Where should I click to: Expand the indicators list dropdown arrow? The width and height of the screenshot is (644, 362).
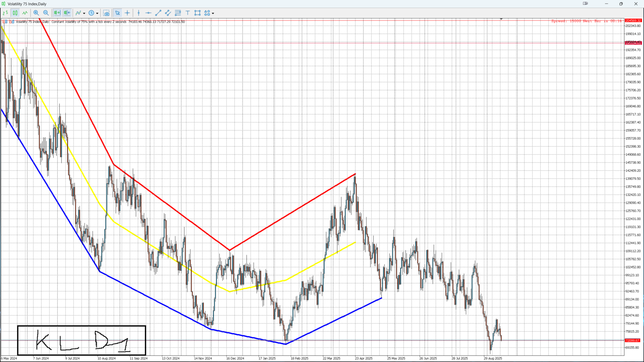pos(84,13)
